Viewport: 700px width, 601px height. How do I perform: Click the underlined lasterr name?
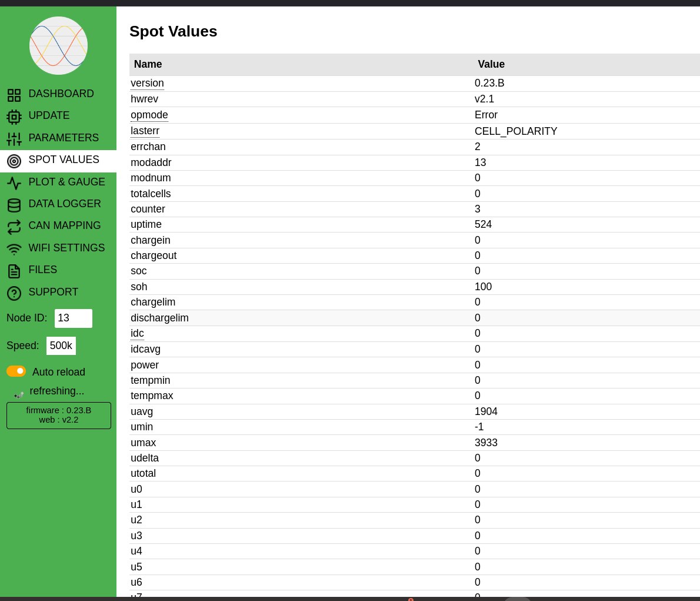pos(145,131)
